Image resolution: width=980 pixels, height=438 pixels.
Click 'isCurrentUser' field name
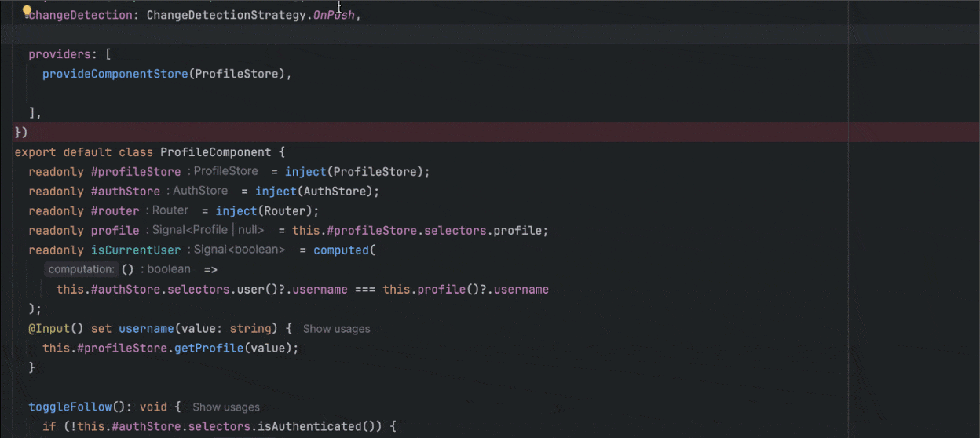(x=136, y=250)
